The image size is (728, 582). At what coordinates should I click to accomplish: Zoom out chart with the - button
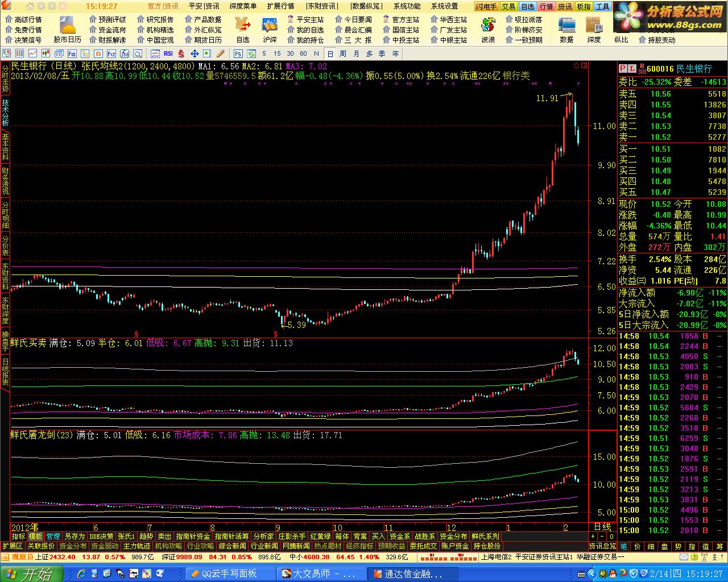tap(602, 537)
